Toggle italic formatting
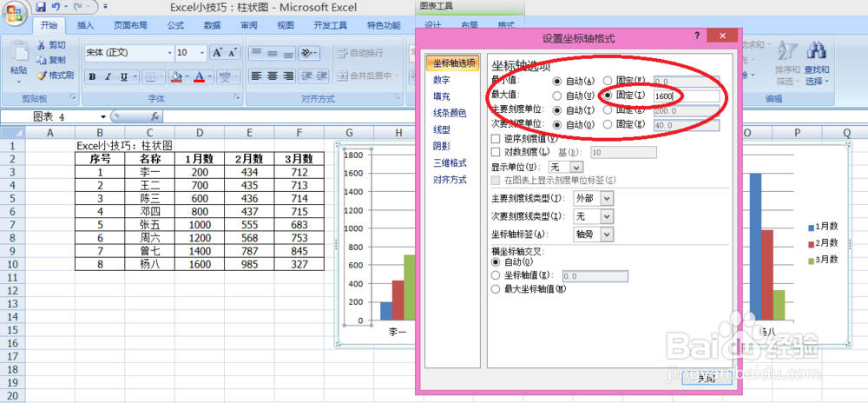Viewport: 868px width, 403px height. (x=108, y=76)
